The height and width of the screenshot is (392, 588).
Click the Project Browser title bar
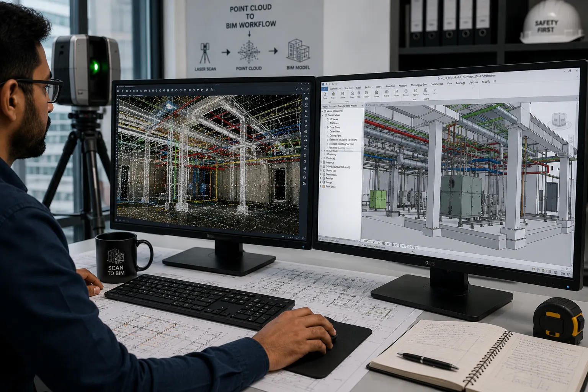tap(342, 106)
